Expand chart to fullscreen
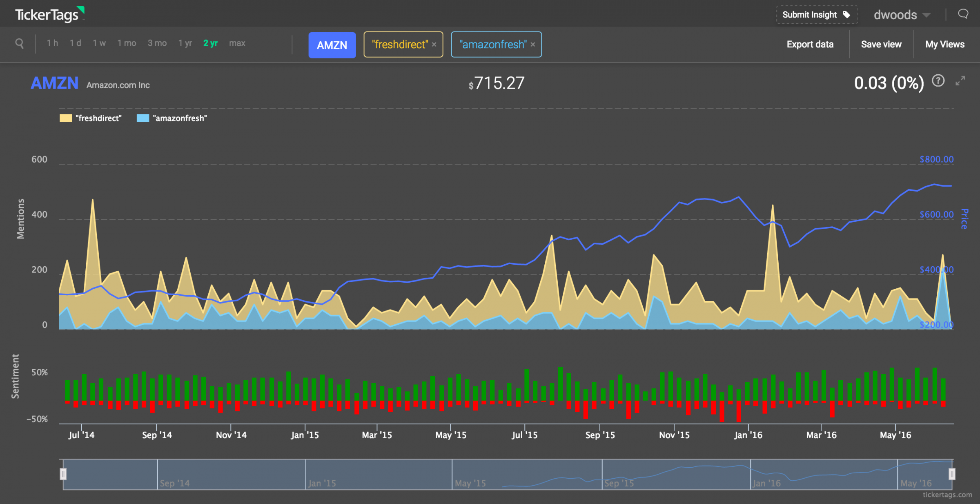Screen dimensions: 980x504 [x=960, y=81]
